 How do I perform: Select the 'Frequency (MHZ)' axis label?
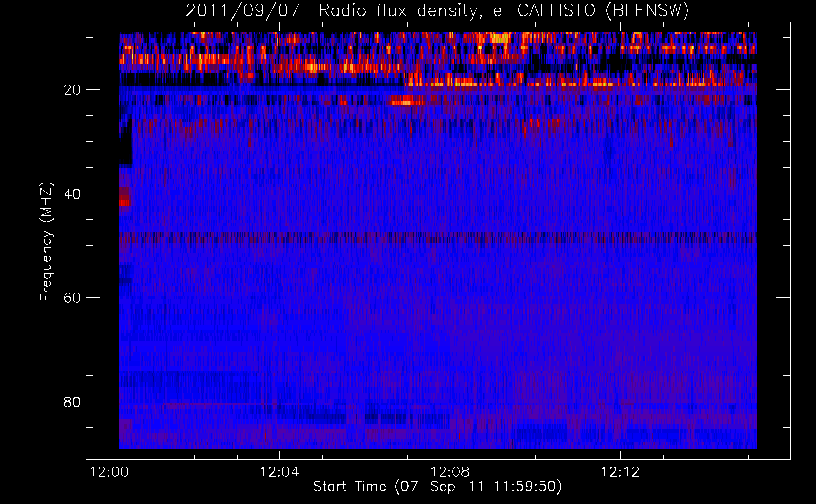point(46,242)
